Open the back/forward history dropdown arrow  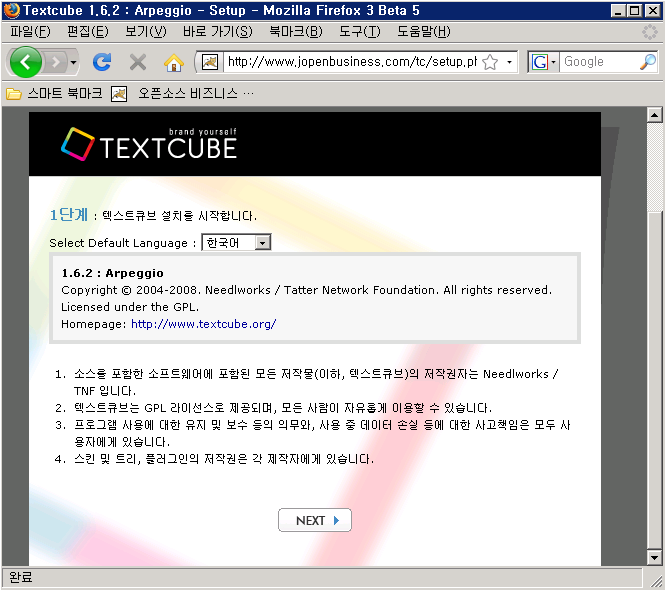pyautogui.click(x=73, y=63)
